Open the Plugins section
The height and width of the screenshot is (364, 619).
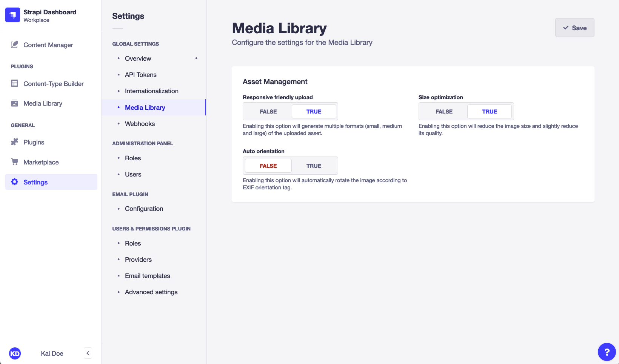[34, 142]
